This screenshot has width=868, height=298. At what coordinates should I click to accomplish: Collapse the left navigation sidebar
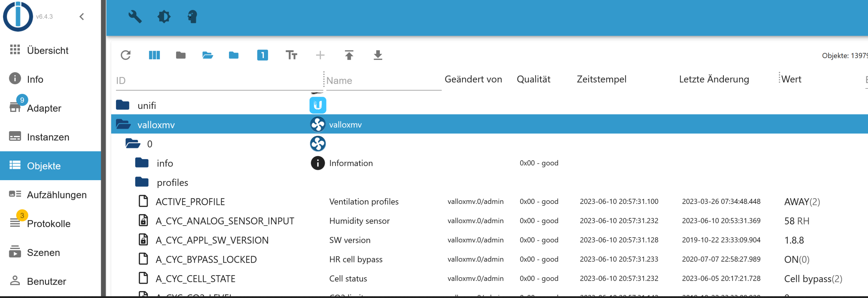81,16
